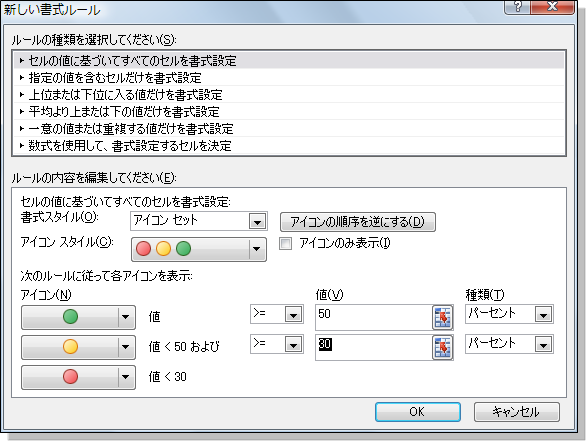The image size is (586, 441).
Task: Open second パーセント type dropdown
Action: click(509, 344)
